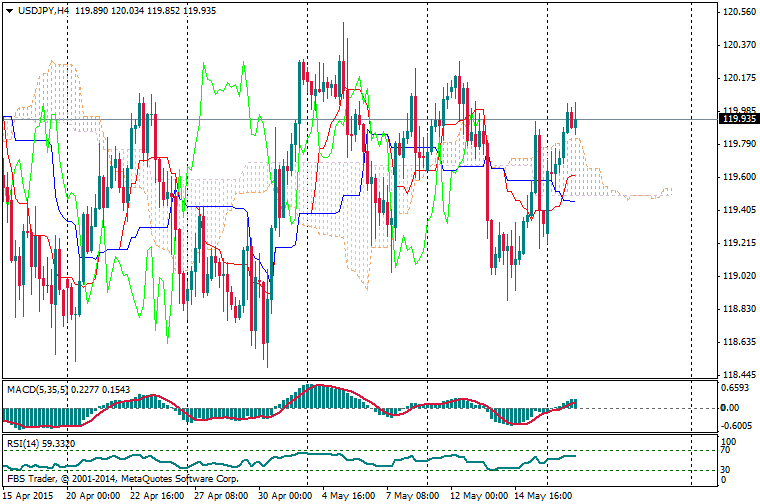Click the 118.445 price scale value
Screen dimensions: 760x504
[739, 375]
